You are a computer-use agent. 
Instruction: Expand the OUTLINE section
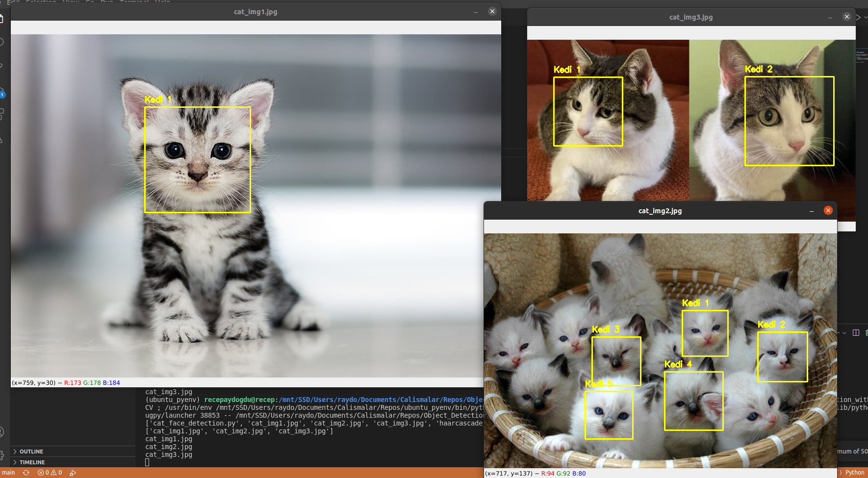73,452
